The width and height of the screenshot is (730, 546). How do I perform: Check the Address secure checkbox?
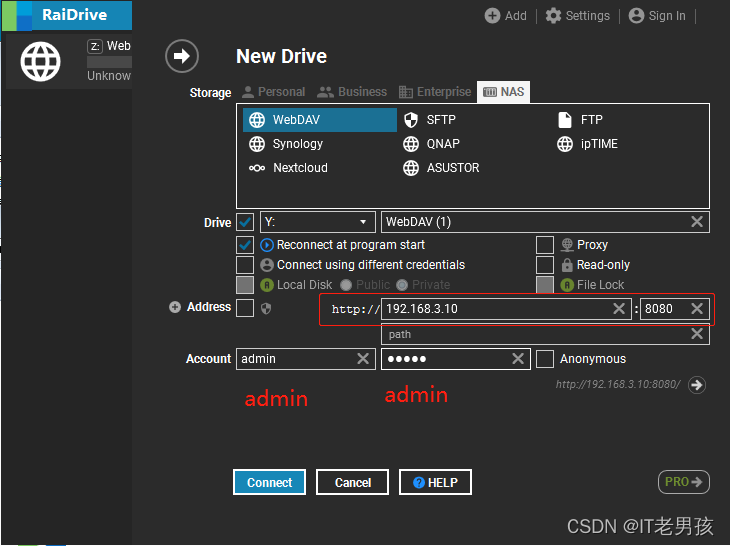pyautogui.click(x=245, y=308)
